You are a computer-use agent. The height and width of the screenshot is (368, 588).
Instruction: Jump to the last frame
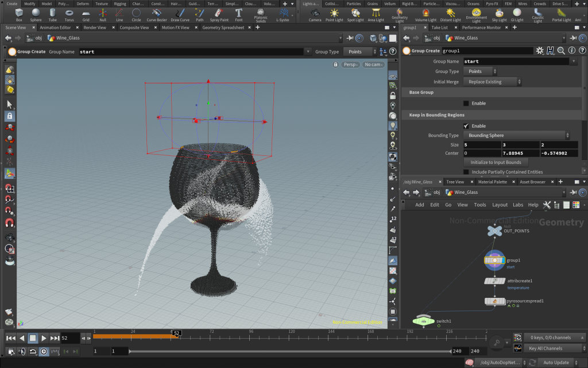(x=55, y=338)
